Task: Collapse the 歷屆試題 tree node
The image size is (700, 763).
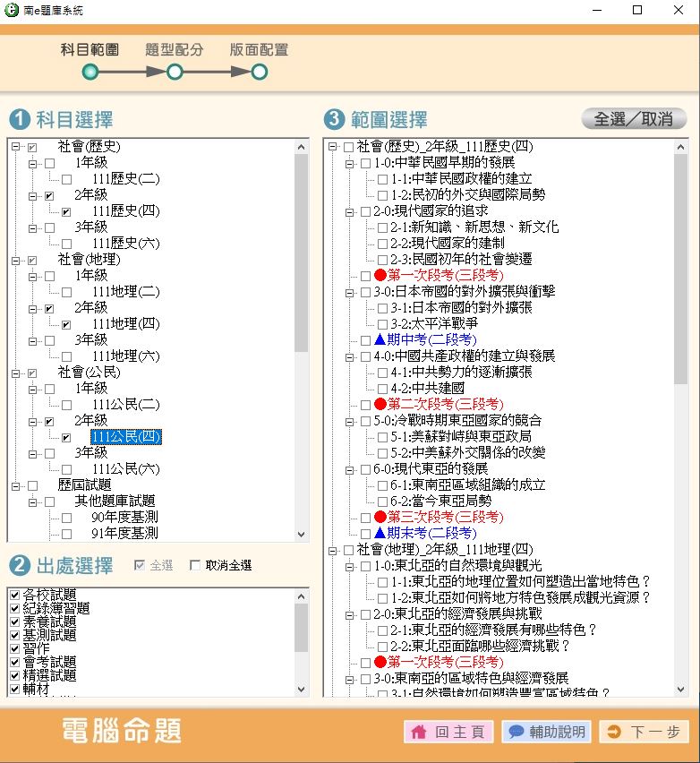Action: (x=15, y=486)
